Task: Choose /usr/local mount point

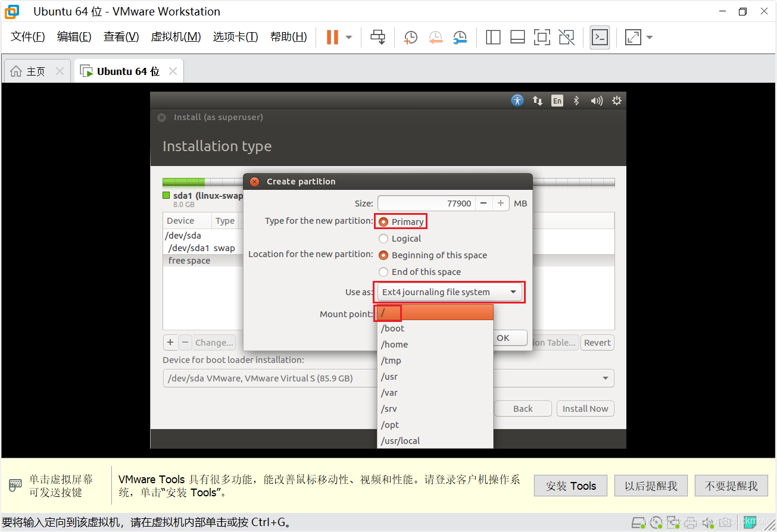Action: [x=435, y=441]
